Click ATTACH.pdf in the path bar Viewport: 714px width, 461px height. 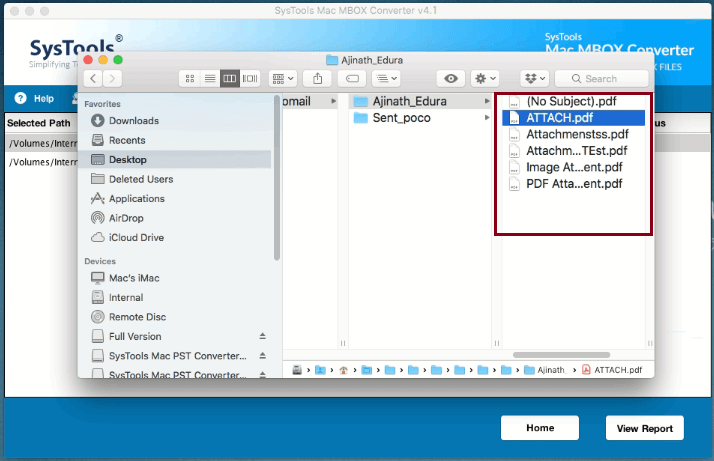pyautogui.click(x=612, y=370)
